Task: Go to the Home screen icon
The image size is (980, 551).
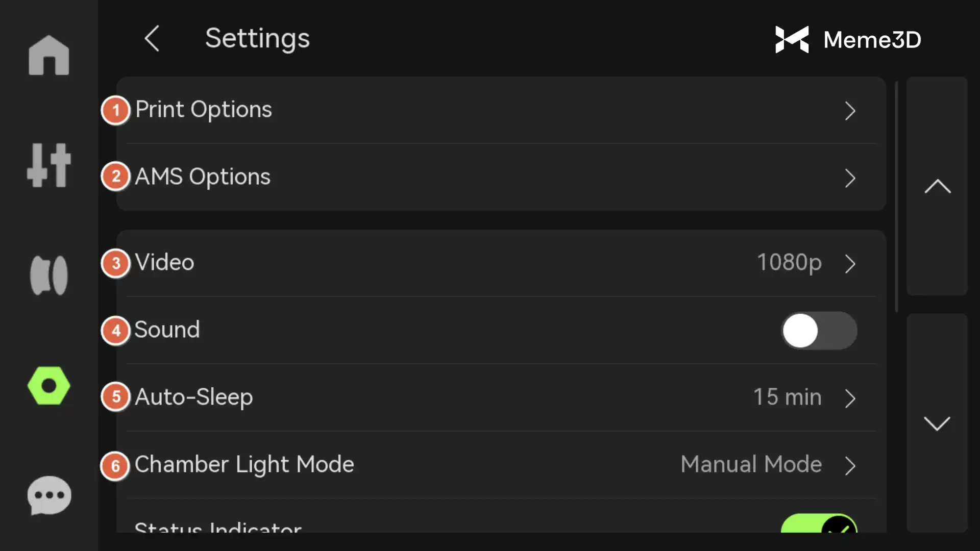Action: (49, 56)
